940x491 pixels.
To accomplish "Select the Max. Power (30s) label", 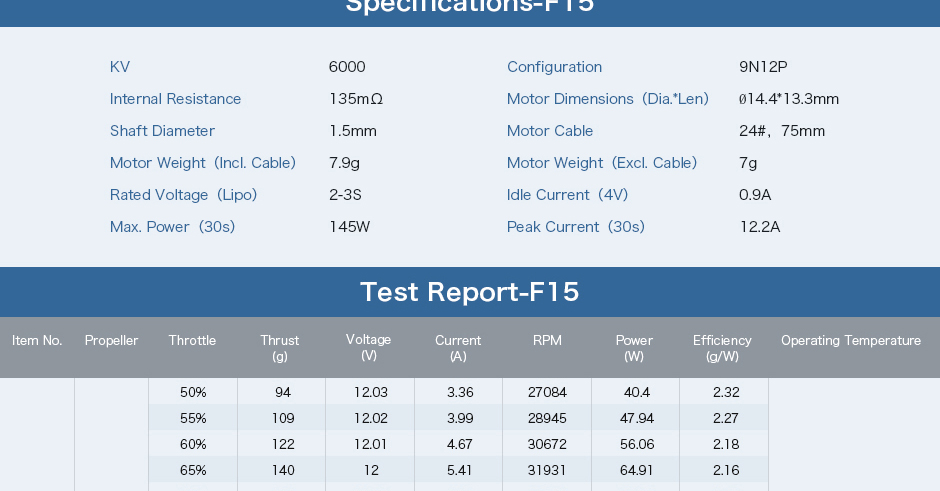I will [x=172, y=227].
